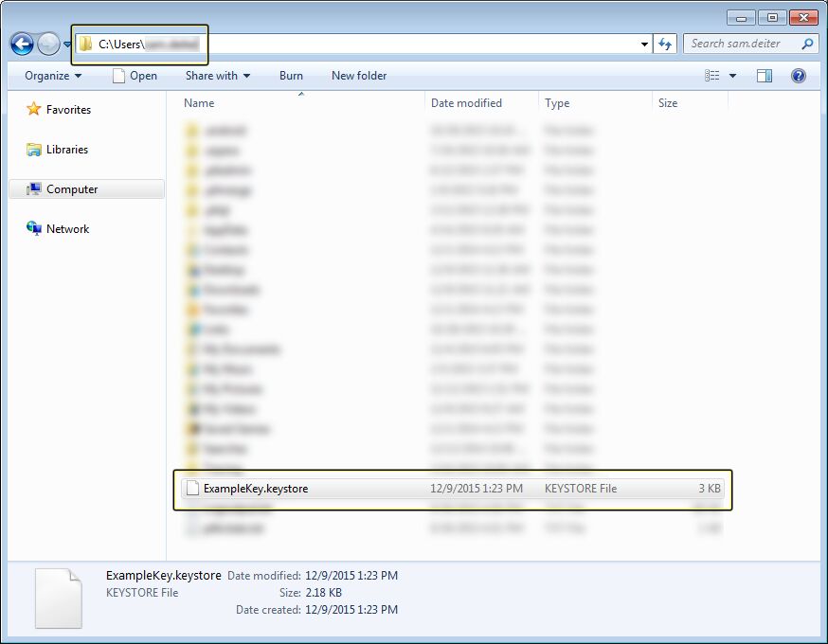Click the Help question mark icon
The height and width of the screenshot is (644, 828).
(799, 76)
